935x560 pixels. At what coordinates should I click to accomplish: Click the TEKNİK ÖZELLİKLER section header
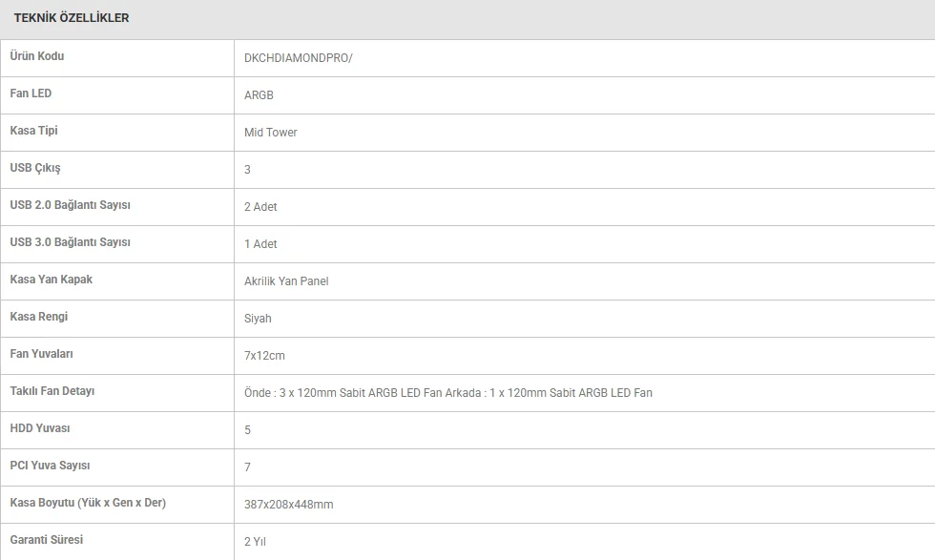[72, 18]
